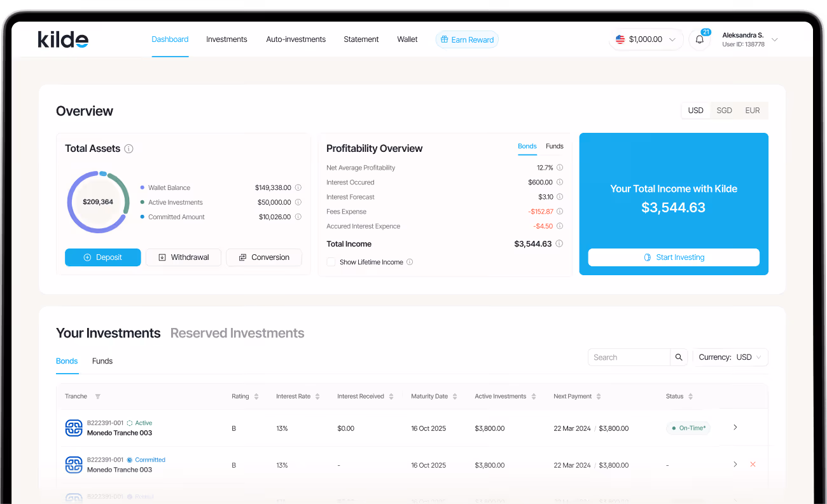Click the Aleksandra S. user name
827x504 pixels.
743,35
